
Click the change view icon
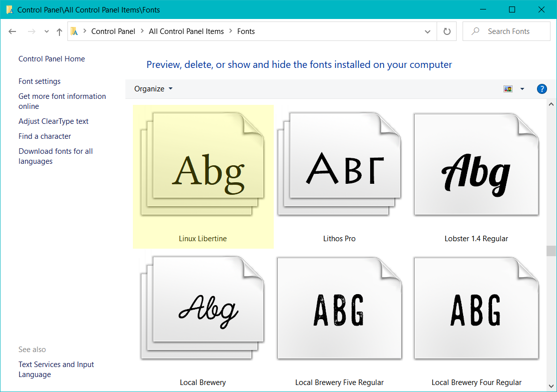(x=508, y=89)
